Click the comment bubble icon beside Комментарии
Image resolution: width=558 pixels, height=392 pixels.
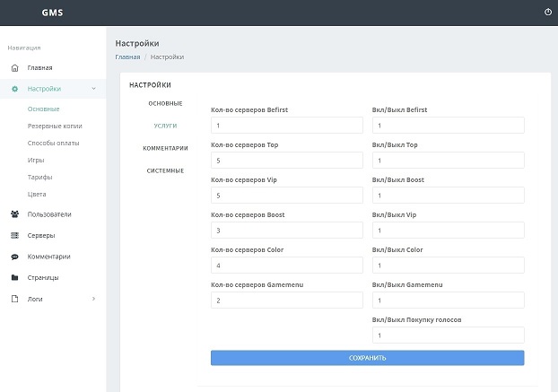(x=14, y=257)
